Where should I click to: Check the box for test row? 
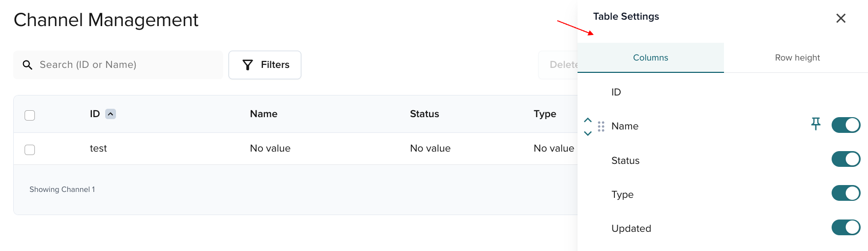(30, 150)
